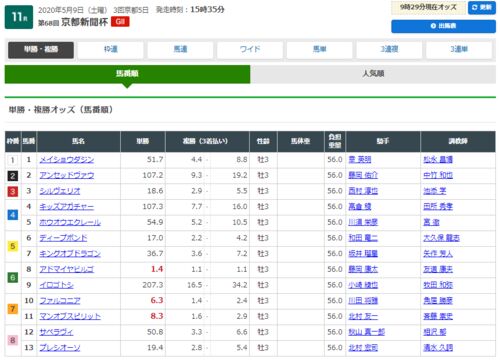
Task: Click the 単勝 column header
Action: 143,141
